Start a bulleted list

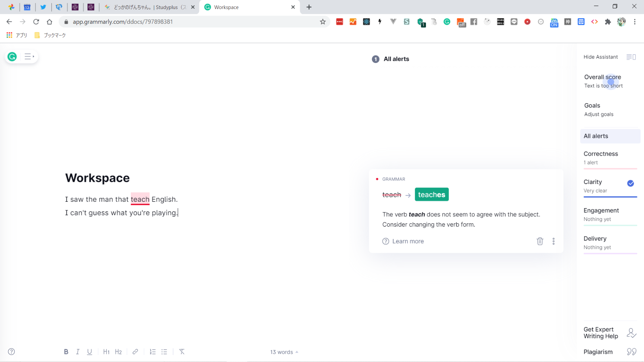click(x=164, y=352)
